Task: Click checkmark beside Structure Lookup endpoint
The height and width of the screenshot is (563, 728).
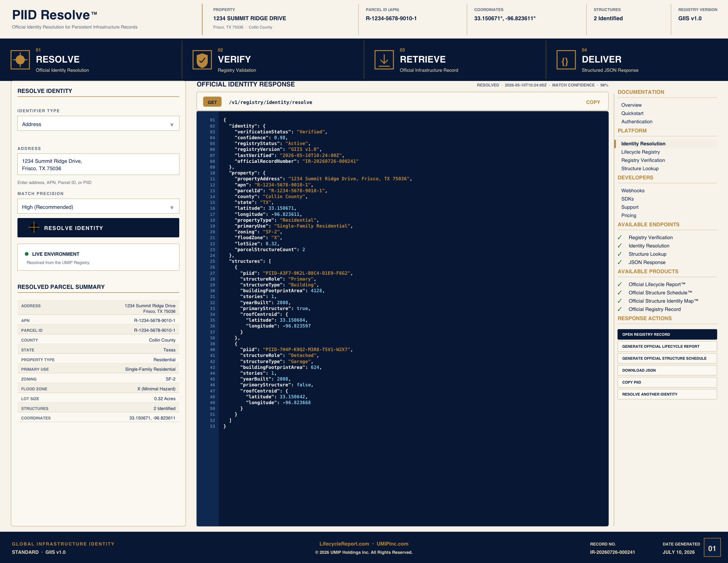Action: pos(620,254)
